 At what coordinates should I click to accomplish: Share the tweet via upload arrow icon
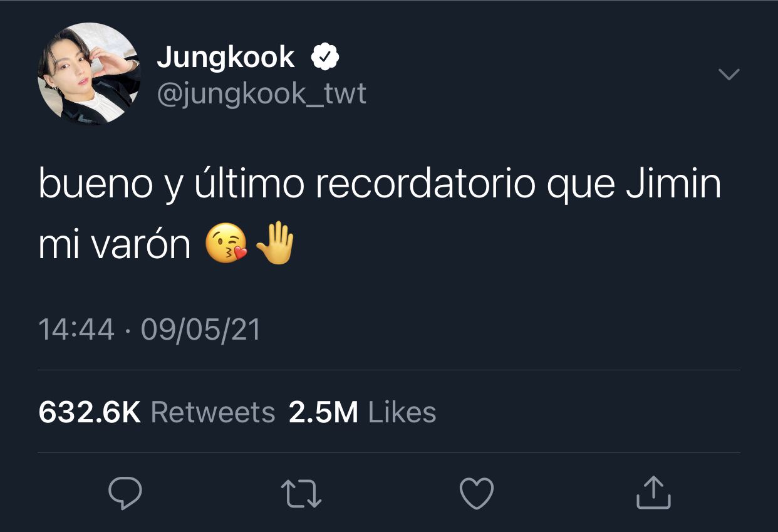pyautogui.click(x=653, y=492)
